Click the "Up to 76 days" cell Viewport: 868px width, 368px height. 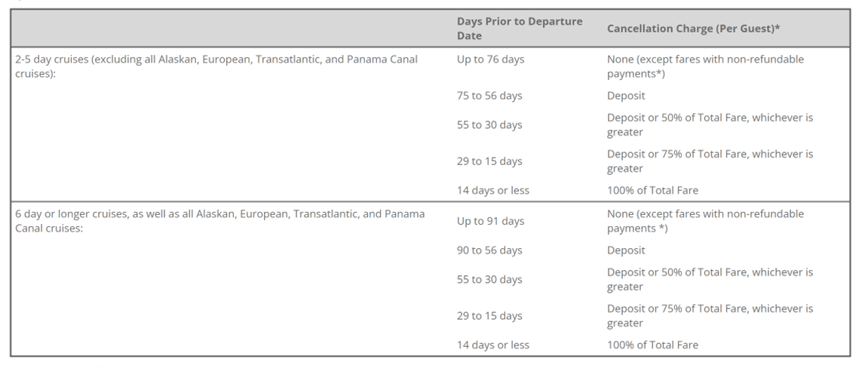point(491,60)
